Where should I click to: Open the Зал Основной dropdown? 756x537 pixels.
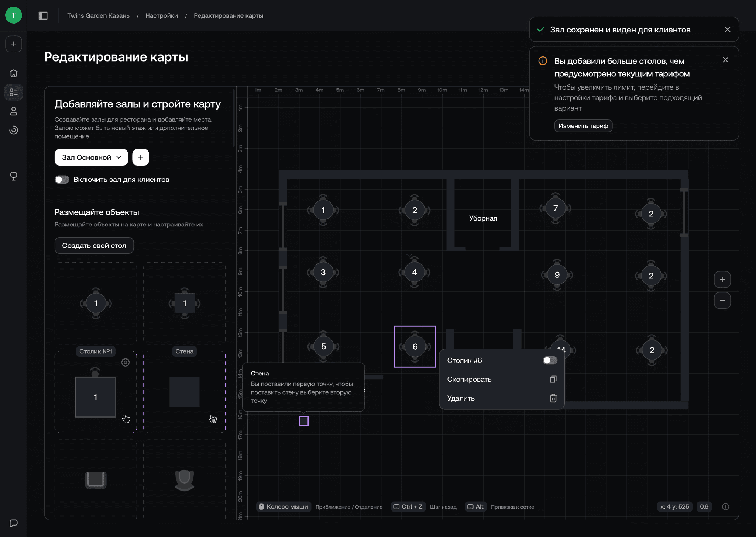tap(91, 157)
